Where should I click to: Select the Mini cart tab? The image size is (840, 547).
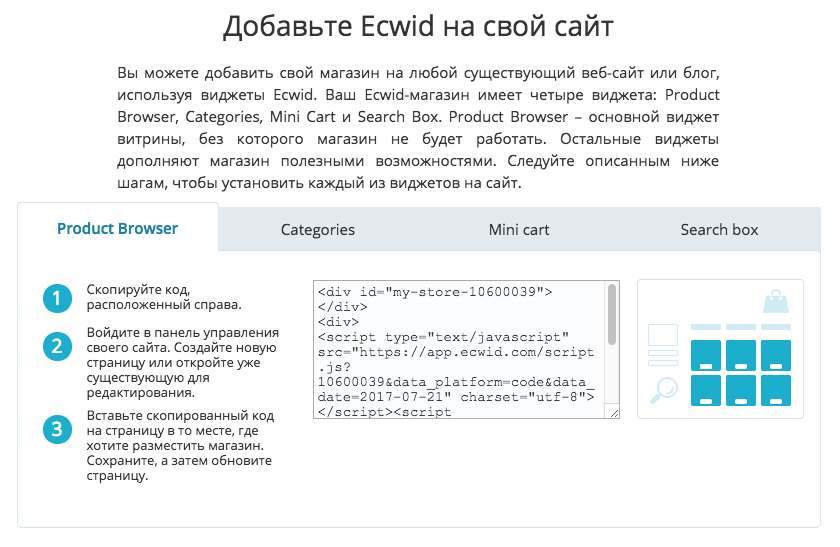pos(519,230)
